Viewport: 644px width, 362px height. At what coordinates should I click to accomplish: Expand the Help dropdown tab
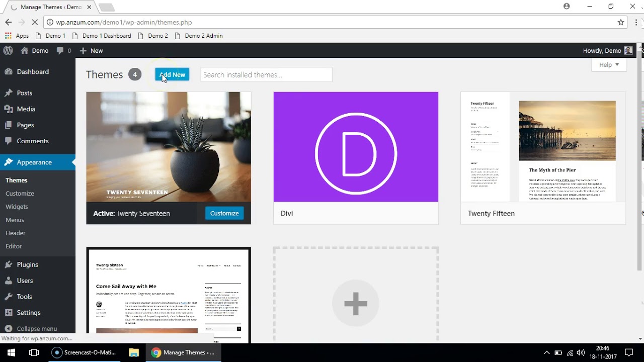[x=609, y=65]
